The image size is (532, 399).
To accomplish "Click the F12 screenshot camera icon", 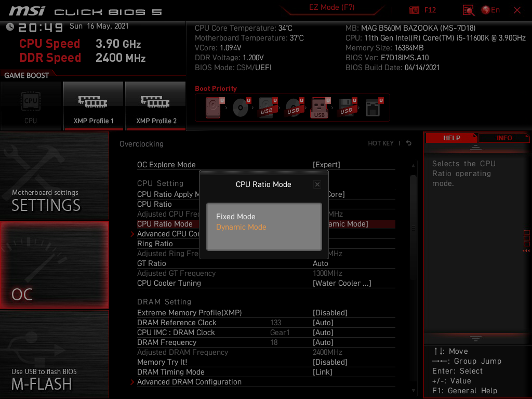I will (x=414, y=10).
